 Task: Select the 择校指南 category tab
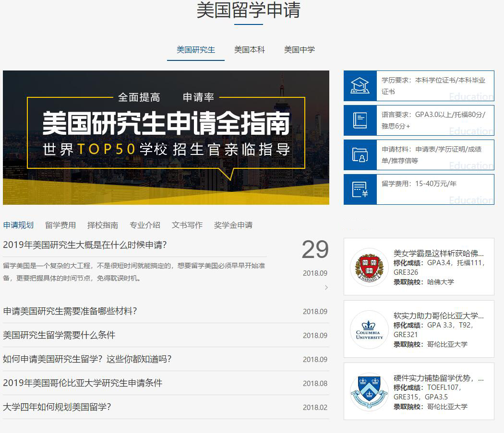(x=103, y=225)
